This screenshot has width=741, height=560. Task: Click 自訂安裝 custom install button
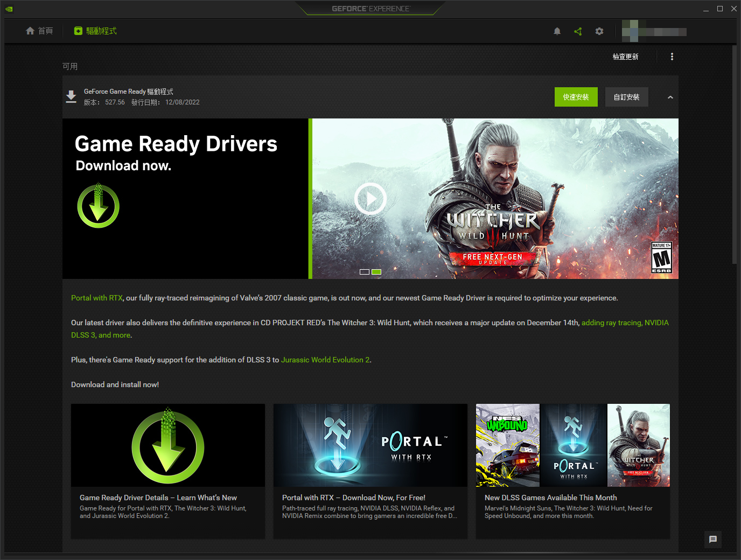click(x=627, y=97)
